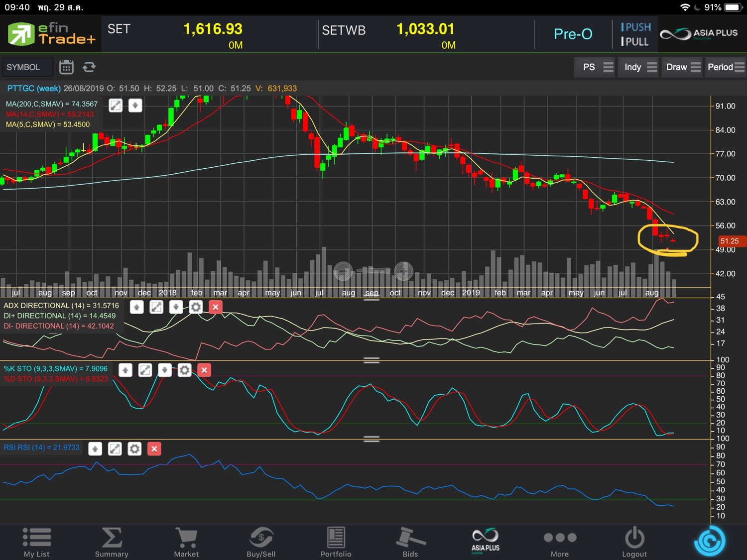Tap the blue circular reload icon
Viewport: 747px width, 560px height.
[x=710, y=541]
